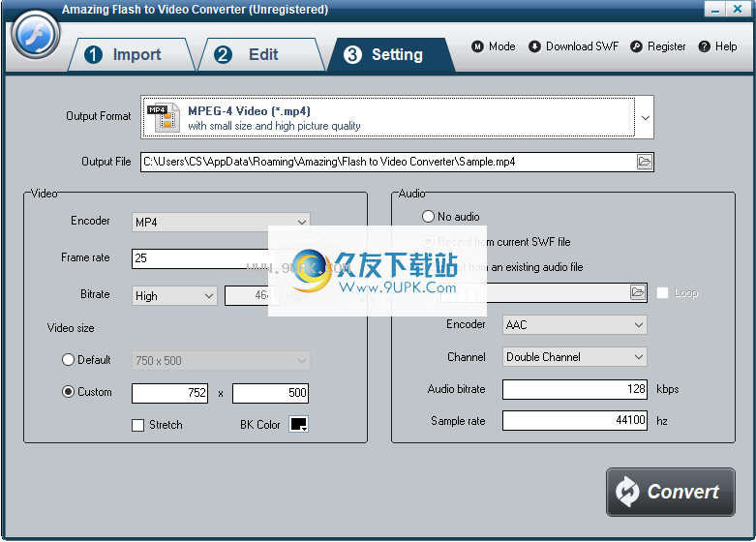Click the Mode icon button
756x542 pixels.
point(477,46)
